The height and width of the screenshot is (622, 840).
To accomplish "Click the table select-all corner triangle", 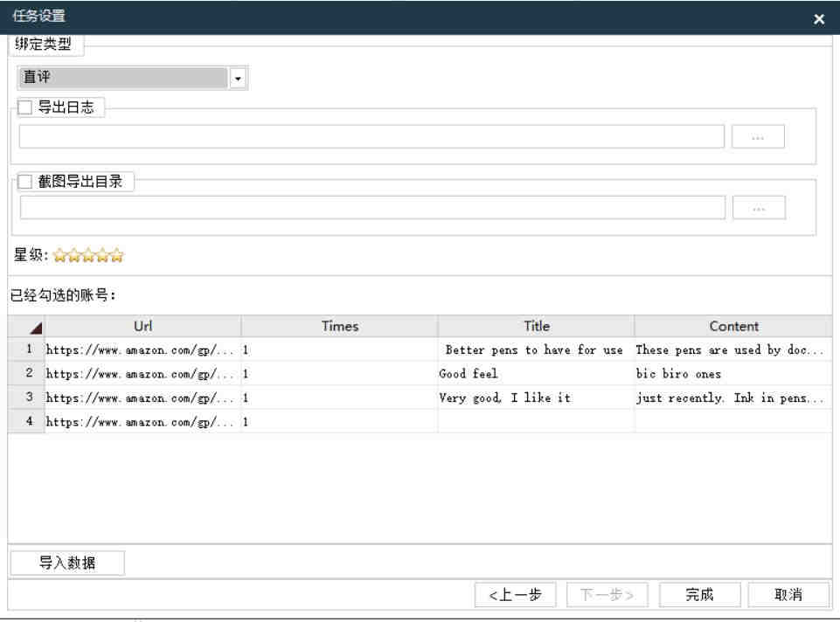I will (35, 327).
